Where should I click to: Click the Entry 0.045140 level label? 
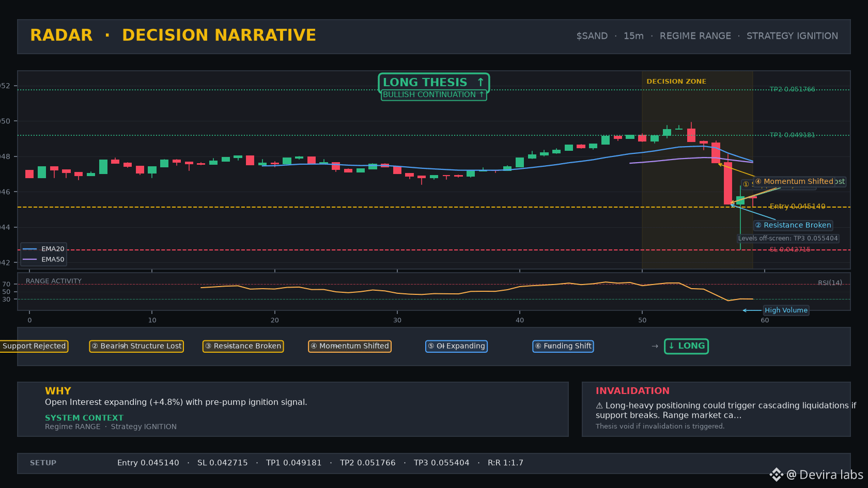coord(797,207)
